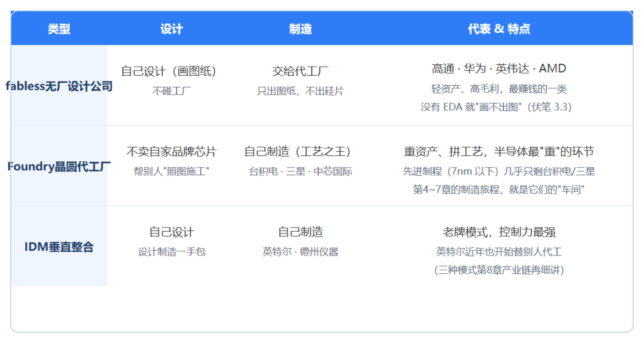Click the text 不卖自家品牌芯片
This screenshot has width=644, height=343.
click(x=171, y=151)
